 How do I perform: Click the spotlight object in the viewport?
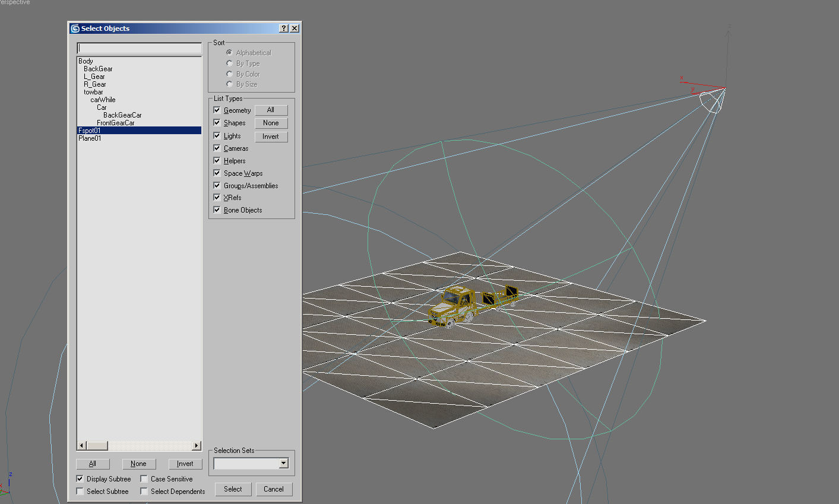click(712, 99)
